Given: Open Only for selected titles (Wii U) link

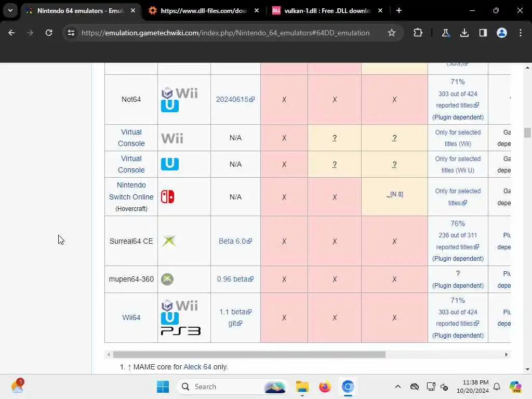Looking at the screenshot, I should coord(458,165).
